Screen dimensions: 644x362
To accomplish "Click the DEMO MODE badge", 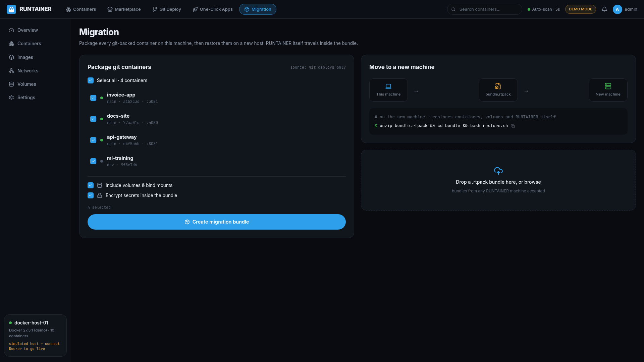I will tap(580, 9).
